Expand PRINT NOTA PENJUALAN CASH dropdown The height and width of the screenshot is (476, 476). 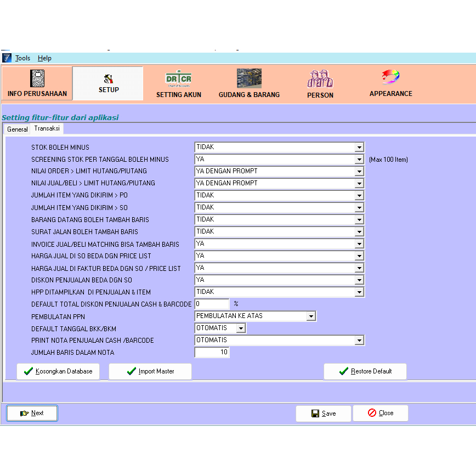pyautogui.click(x=359, y=341)
